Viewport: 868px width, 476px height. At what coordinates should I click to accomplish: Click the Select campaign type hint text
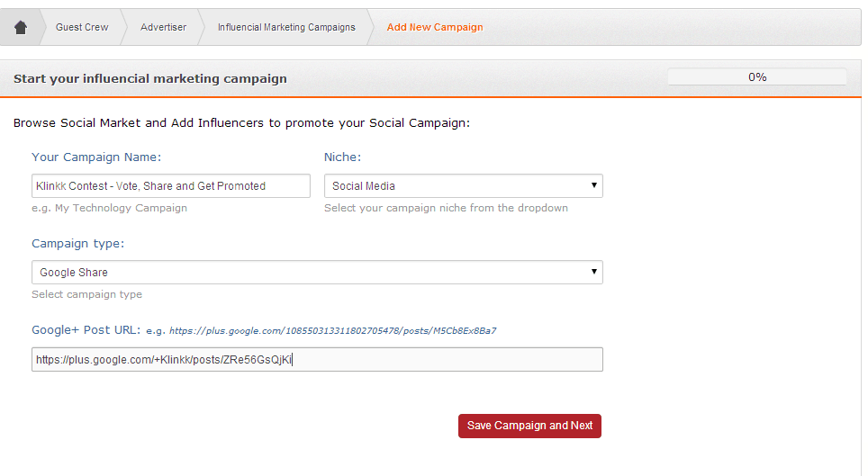coord(87,294)
